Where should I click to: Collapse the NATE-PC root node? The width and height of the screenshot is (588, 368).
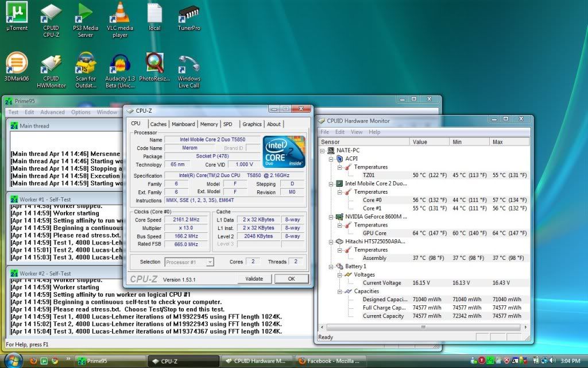323,150
